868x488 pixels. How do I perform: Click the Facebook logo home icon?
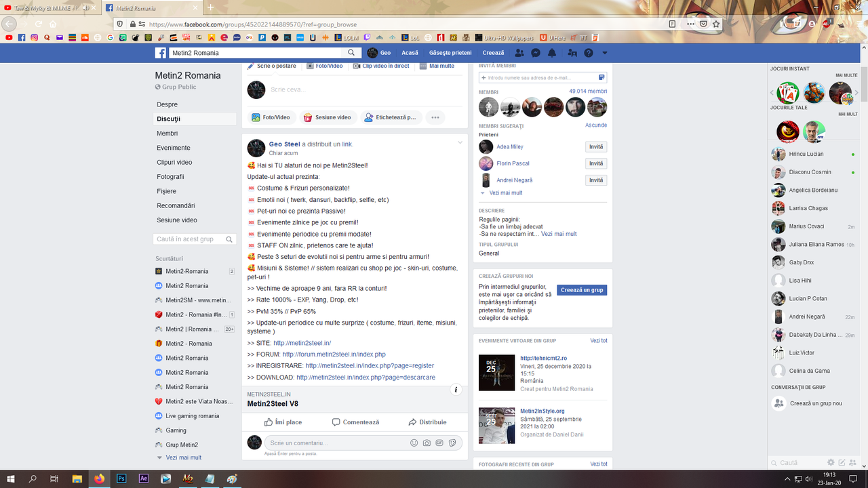pos(161,53)
